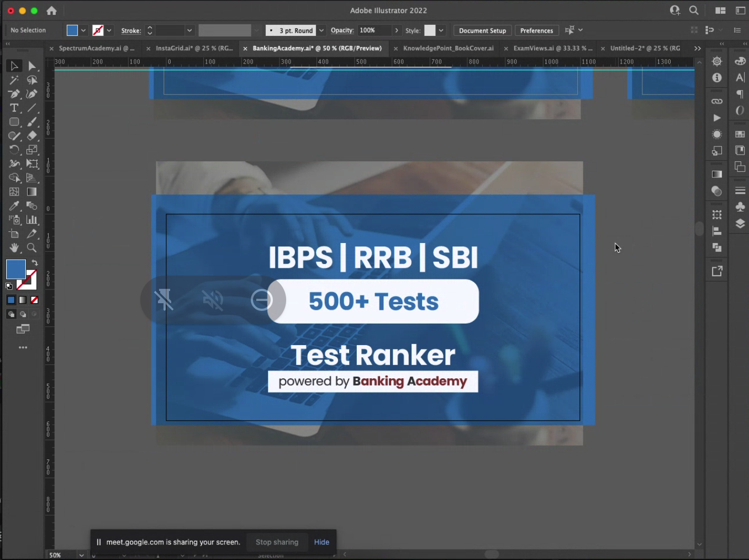Open Arrange Documents dropdown in title bar
The width and height of the screenshot is (749, 560).
coord(720,10)
